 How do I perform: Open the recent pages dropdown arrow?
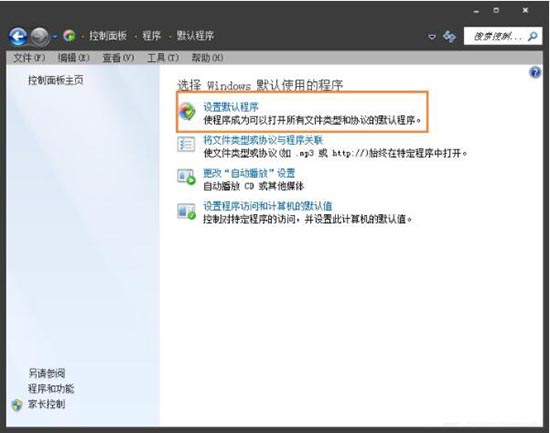(55, 36)
